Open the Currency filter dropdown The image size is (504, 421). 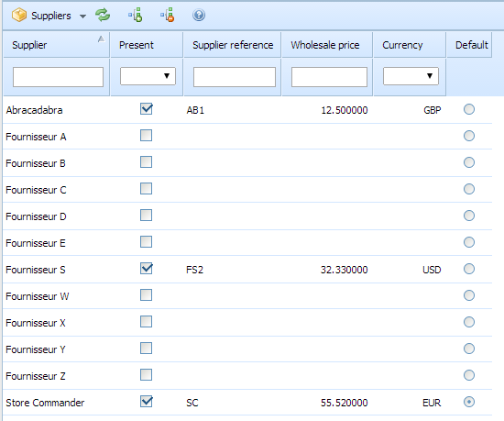click(411, 76)
